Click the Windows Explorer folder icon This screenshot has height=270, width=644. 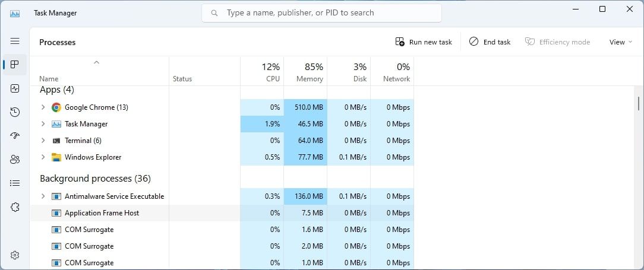(56, 157)
